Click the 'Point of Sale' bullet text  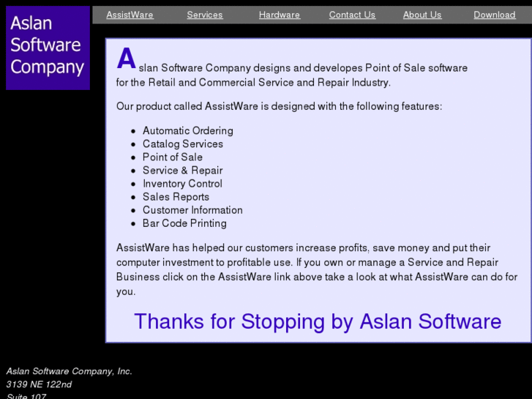173,157
